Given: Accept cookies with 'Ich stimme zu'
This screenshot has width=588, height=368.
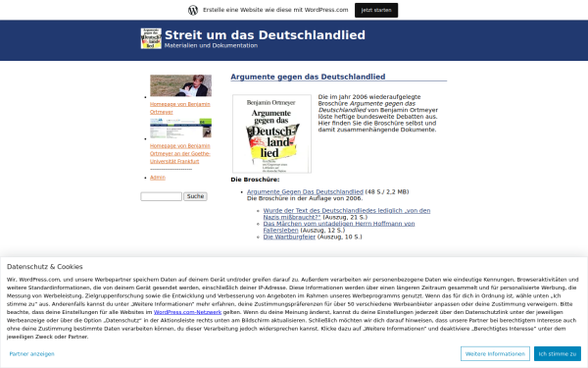Looking at the screenshot, I should (x=558, y=353).
